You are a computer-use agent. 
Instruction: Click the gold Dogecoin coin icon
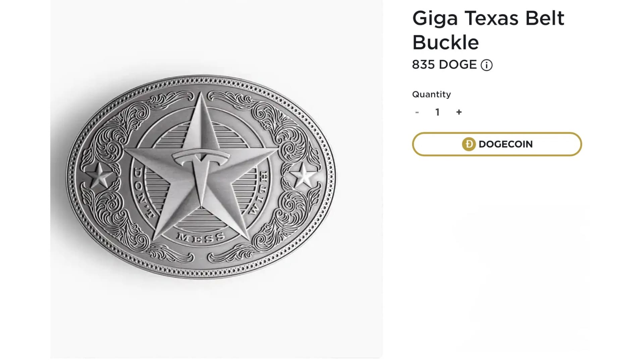[x=469, y=144]
